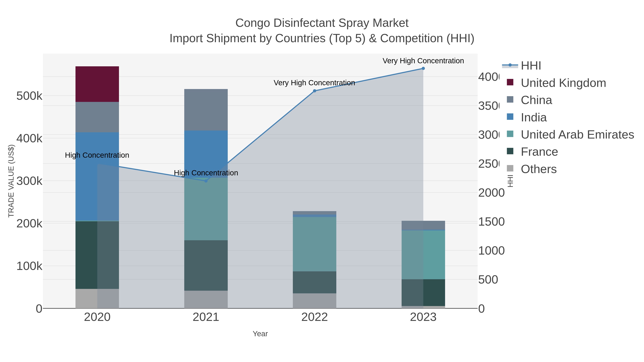The width and height of the screenshot is (644, 362).
Task: Click the 2021 'High Concentration' annotation
Action: tap(206, 173)
